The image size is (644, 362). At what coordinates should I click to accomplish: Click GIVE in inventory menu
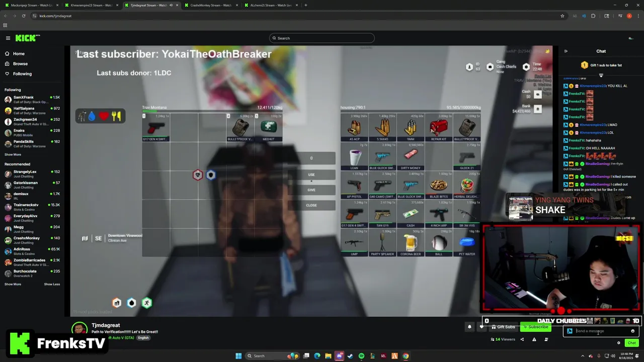click(311, 190)
